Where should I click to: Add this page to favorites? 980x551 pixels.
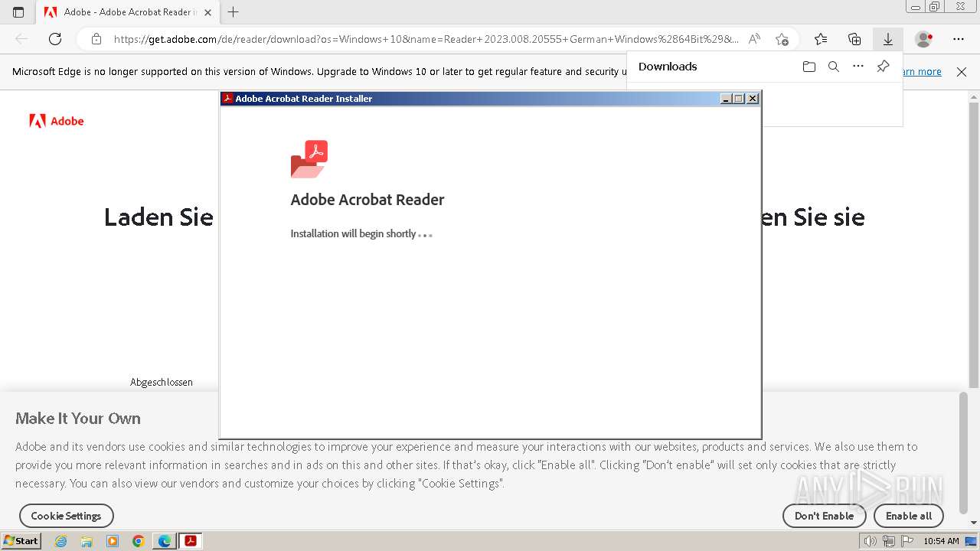point(782,39)
